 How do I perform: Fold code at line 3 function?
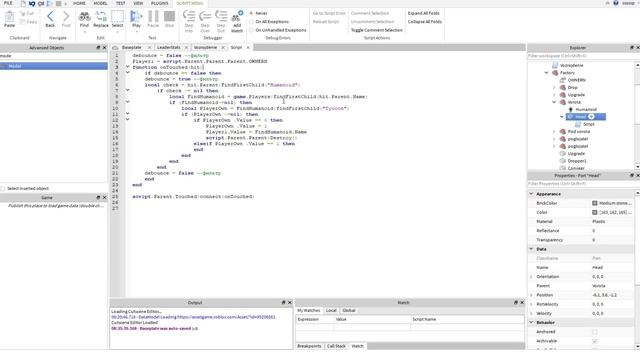pyautogui.click(x=127, y=67)
